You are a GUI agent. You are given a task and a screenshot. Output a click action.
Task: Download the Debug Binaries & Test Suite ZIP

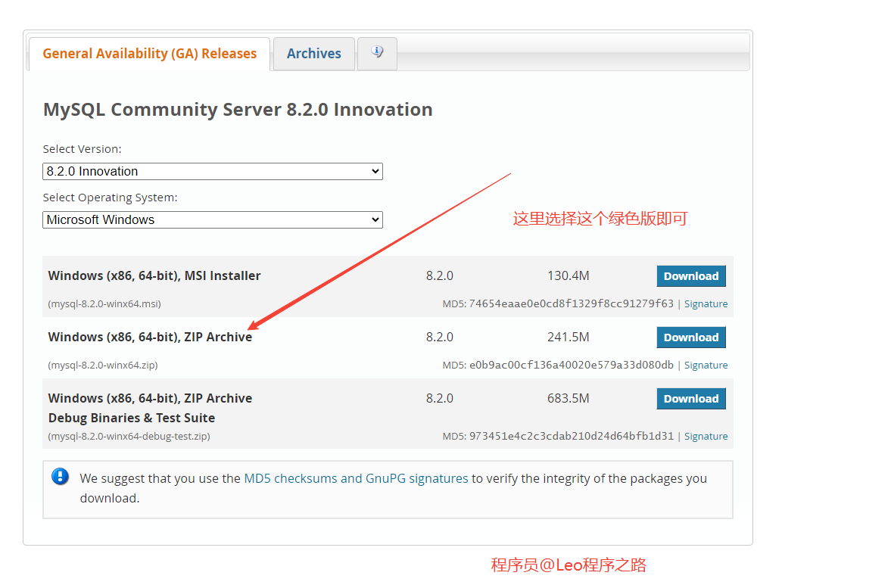[x=691, y=399]
